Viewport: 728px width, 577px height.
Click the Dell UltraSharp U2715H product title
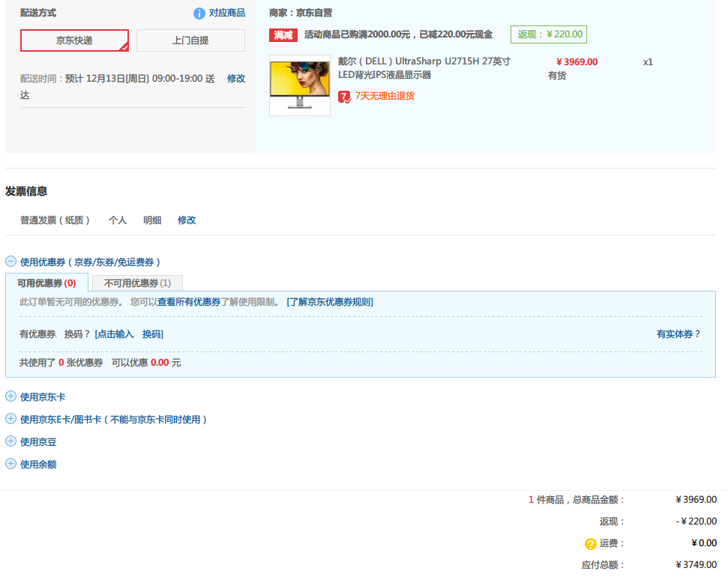click(424, 67)
